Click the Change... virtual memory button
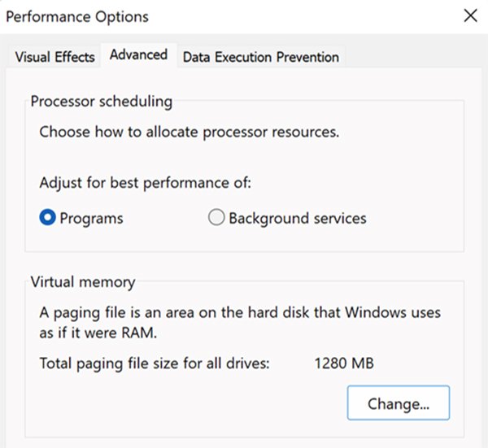The width and height of the screenshot is (488, 448). pos(398,402)
